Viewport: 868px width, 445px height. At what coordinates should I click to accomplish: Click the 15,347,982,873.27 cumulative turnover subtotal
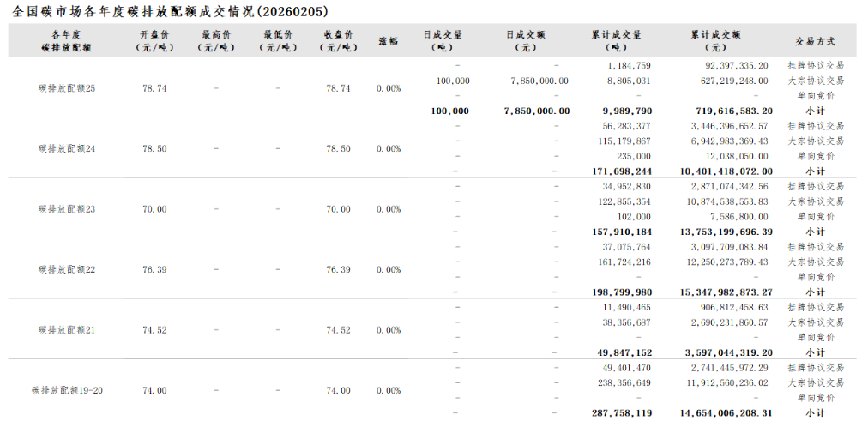[x=726, y=292]
